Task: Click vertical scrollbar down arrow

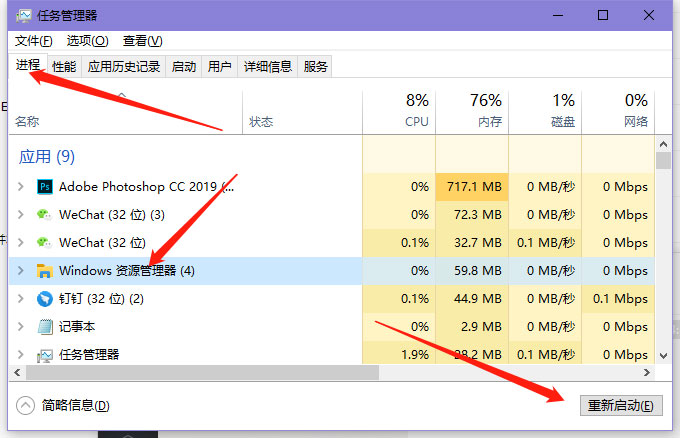Action: coord(663,356)
